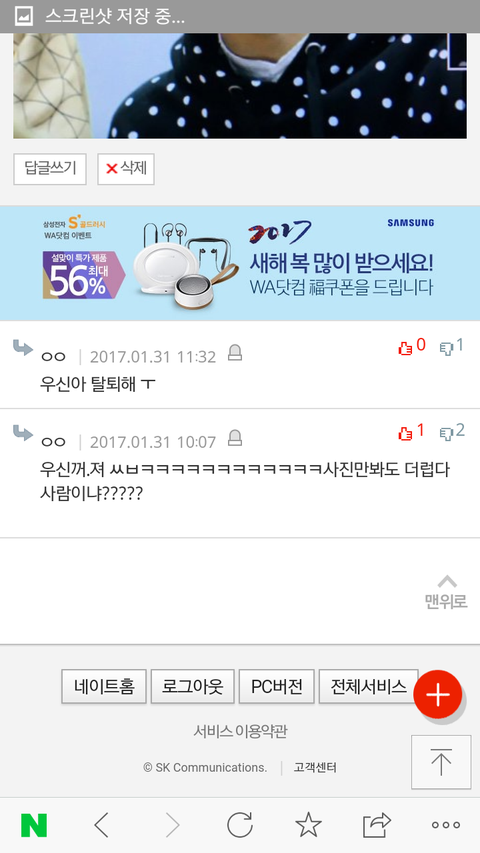
Task: Tap the Naver N home icon
Action: (x=34, y=825)
